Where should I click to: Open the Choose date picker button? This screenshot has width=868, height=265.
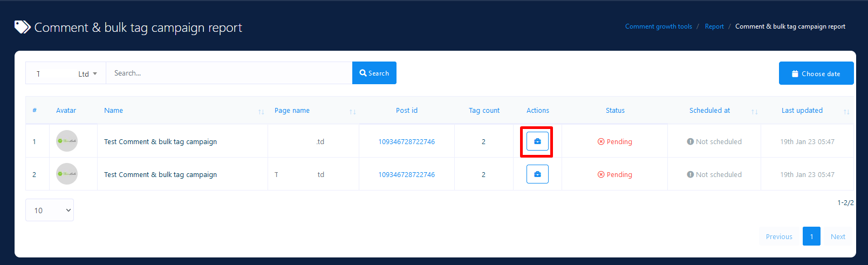(x=816, y=73)
